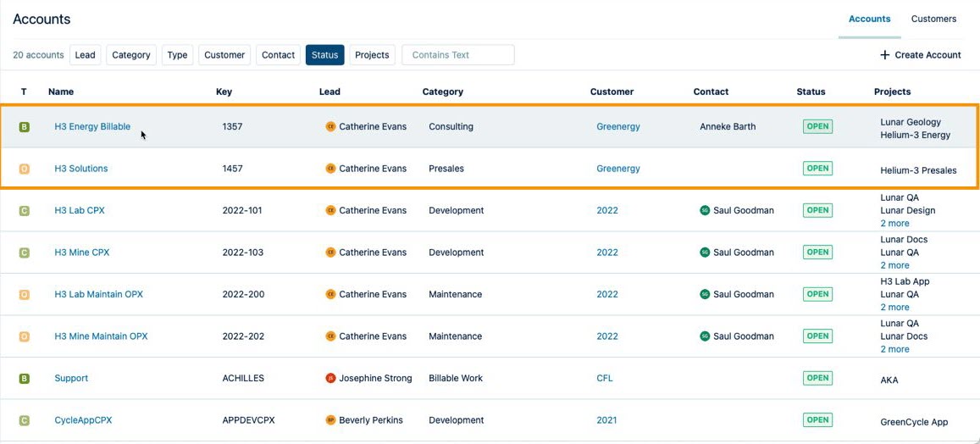Click the plus icon on Create Account
Screen dimensions: 980x444
click(884, 55)
